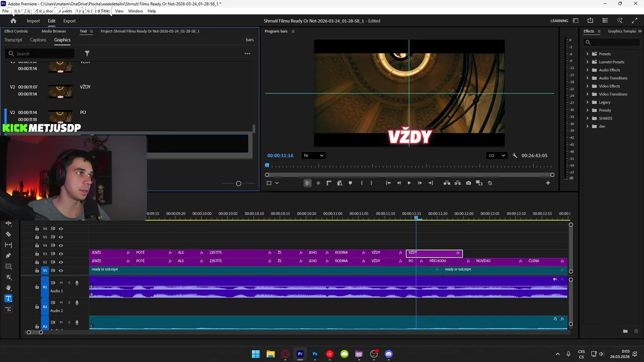Select the Ripple Edit tool

tap(8, 223)
